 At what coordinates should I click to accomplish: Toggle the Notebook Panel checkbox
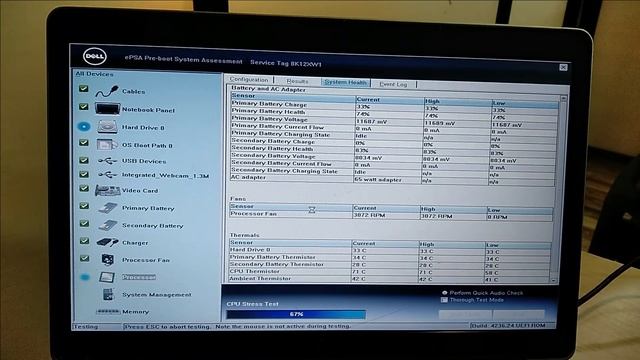(84, 107)
